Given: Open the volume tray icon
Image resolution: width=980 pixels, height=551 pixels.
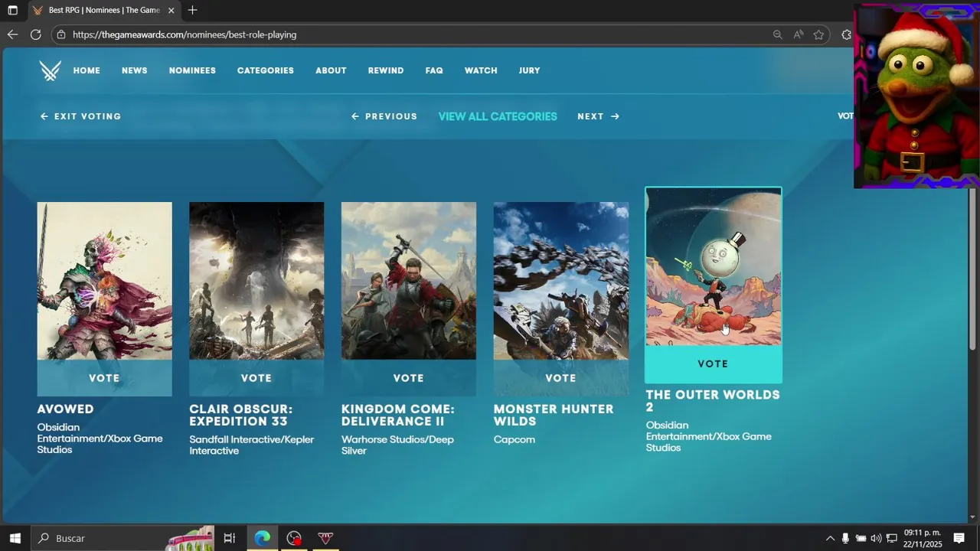Looking at the screenshot, I should pos(876,538).
